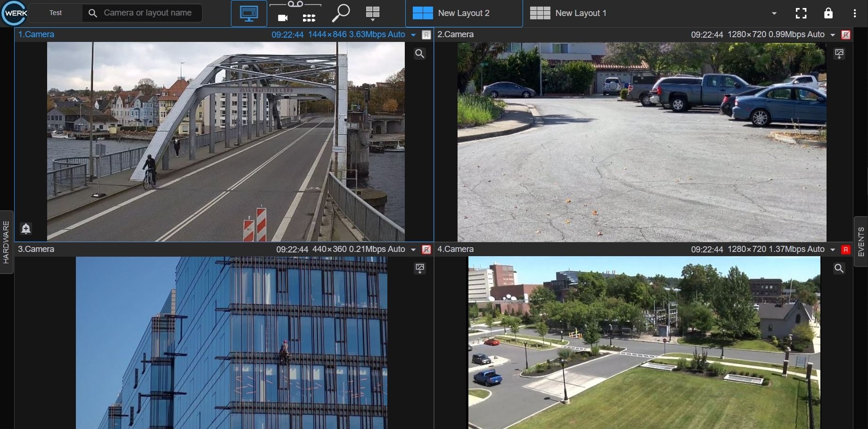Open the HARDWARE side panel
This screenshot has height=429, width=868.
tap(6, 242)
